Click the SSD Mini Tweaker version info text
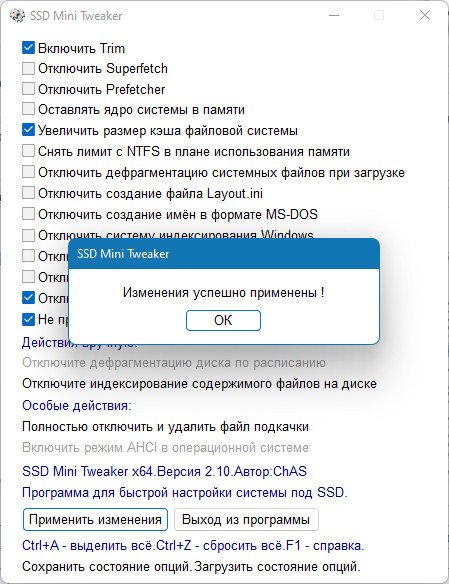The height and width of the screenshot is (584, 449). [x=164, y=471]
